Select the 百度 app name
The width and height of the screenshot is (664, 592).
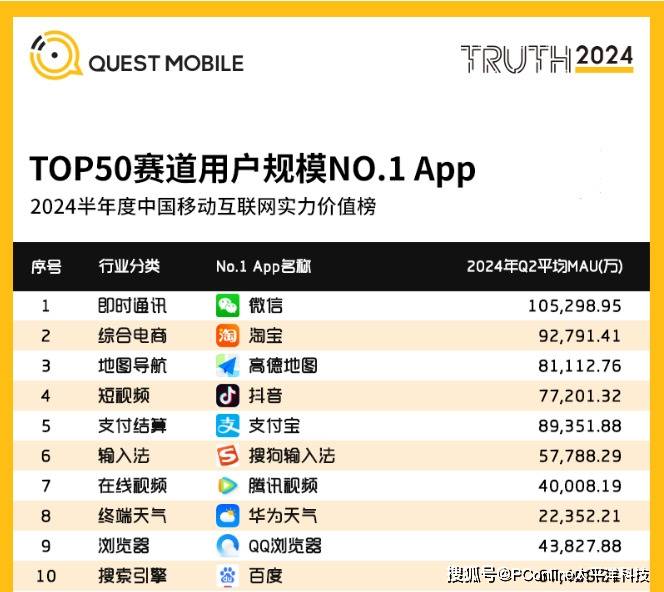tap(266, 576)
